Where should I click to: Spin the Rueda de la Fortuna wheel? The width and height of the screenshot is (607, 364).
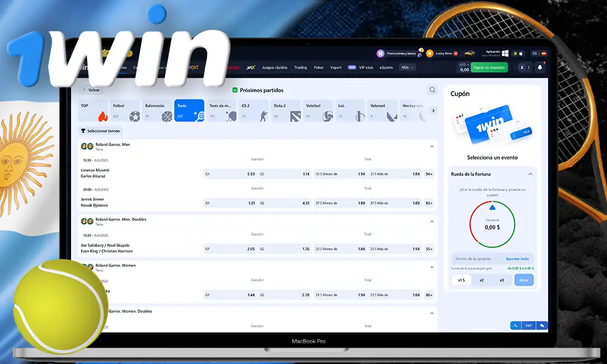[x=523, y=280]
